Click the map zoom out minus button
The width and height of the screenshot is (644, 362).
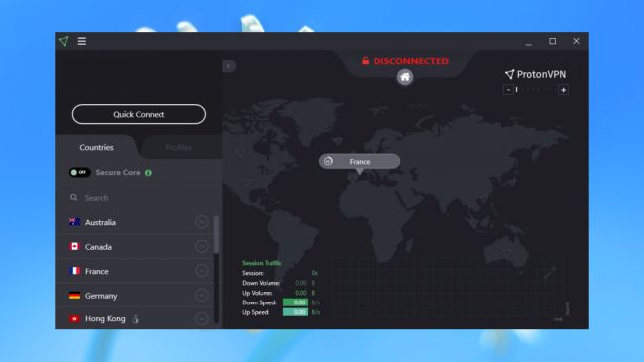pos(508,90)
